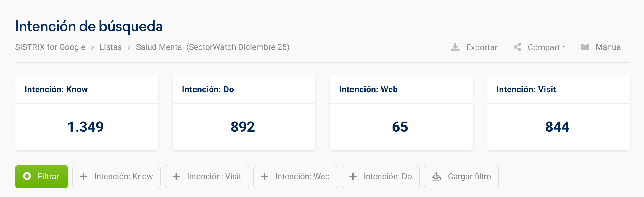Click the Intención: Visit stat card
The height and width of the screenshot is (197, 644).
tap(558, 113)
